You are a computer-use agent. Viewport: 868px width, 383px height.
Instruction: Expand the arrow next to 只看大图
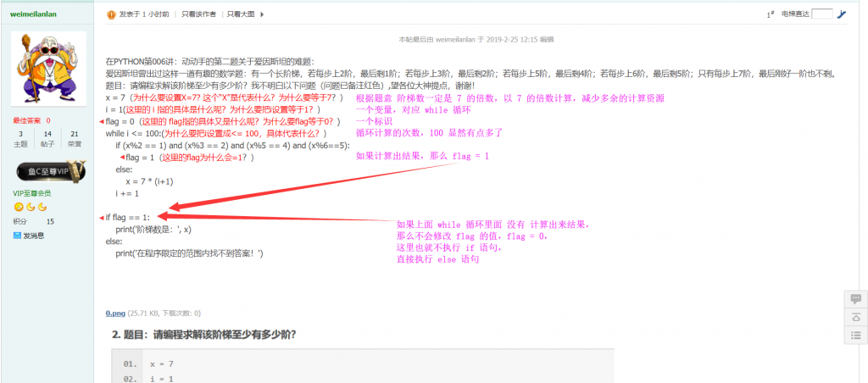(263, 14)
